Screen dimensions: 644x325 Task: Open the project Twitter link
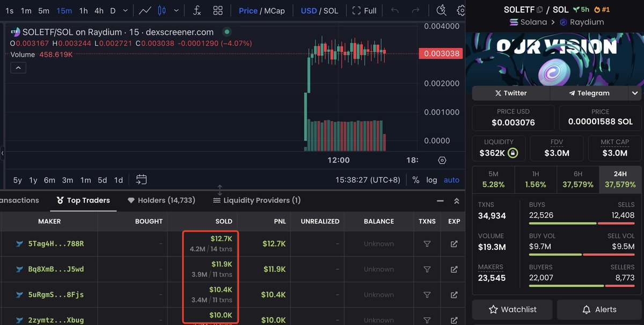pos(511,93)
